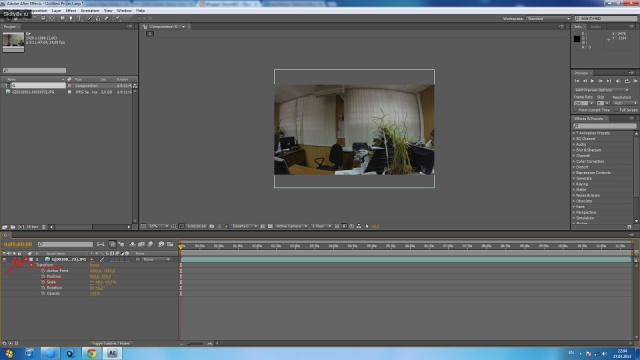The image size is (640, 360).
Task: Open the composition mini-flowchart in timeline
Action: tap(100, 244)
